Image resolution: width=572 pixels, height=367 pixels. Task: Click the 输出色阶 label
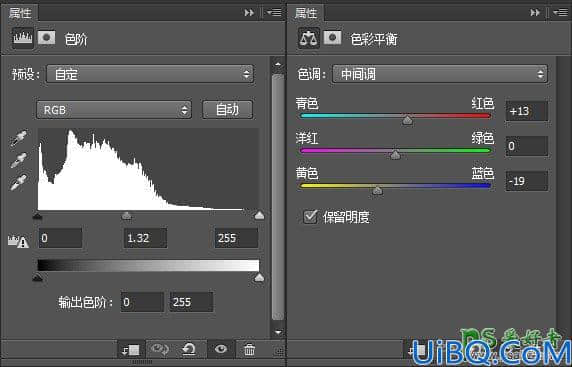coord(85,302)
